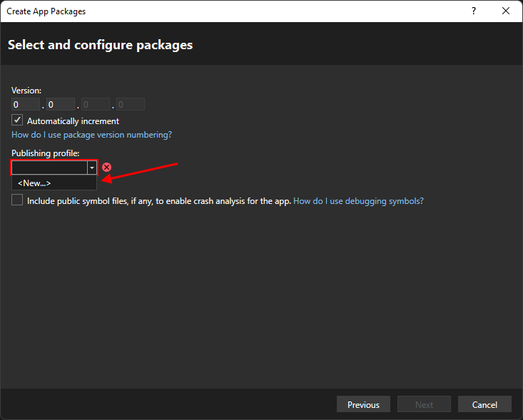This screenshot has width=523, height=420.
Task: Click the Publishing profile label
Action: [x=45, y=153]
